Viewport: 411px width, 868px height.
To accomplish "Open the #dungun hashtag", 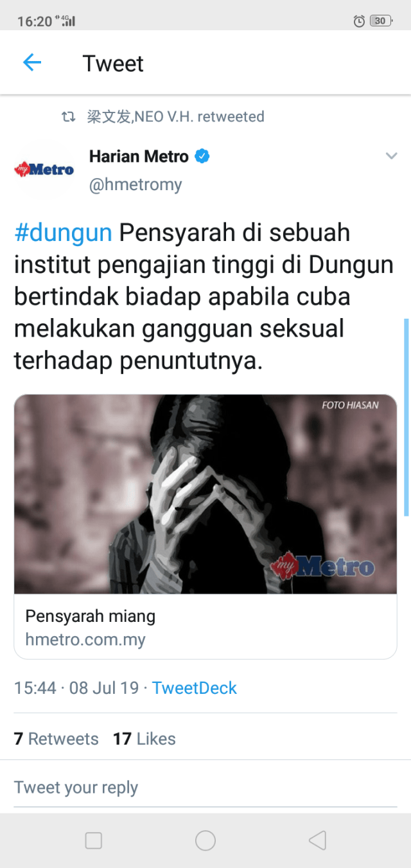I will [x=63, y=233].
